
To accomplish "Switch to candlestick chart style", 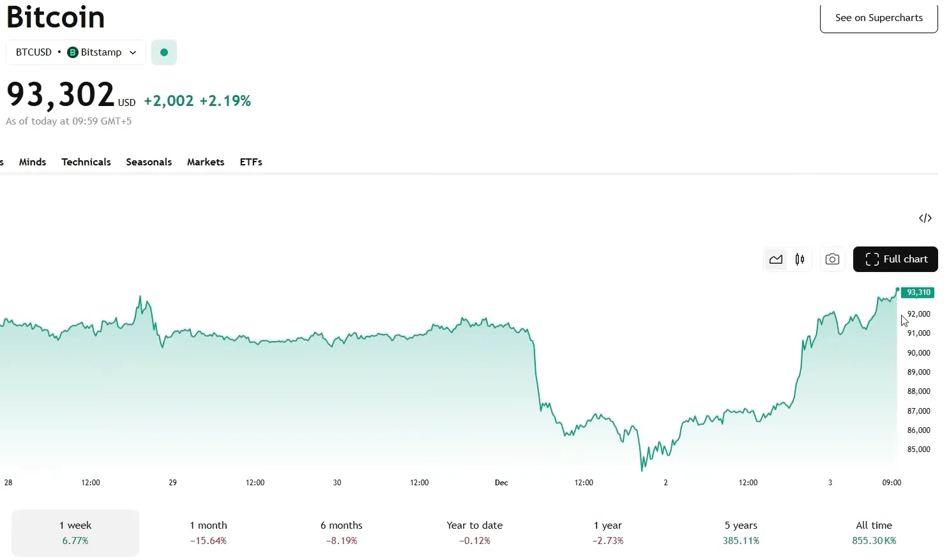I will [x=800, y=259].
